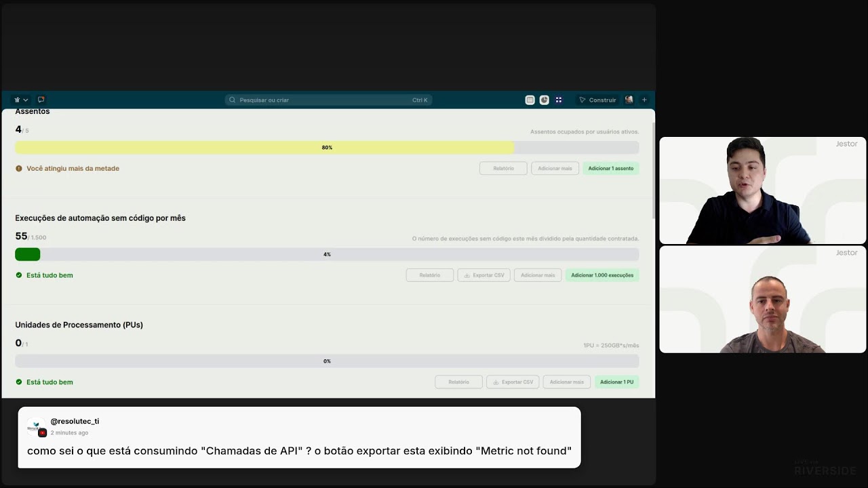The height and width of the screenshot is (488, 868).
Task: Open the apps grid icon
Action: (559, 100)
